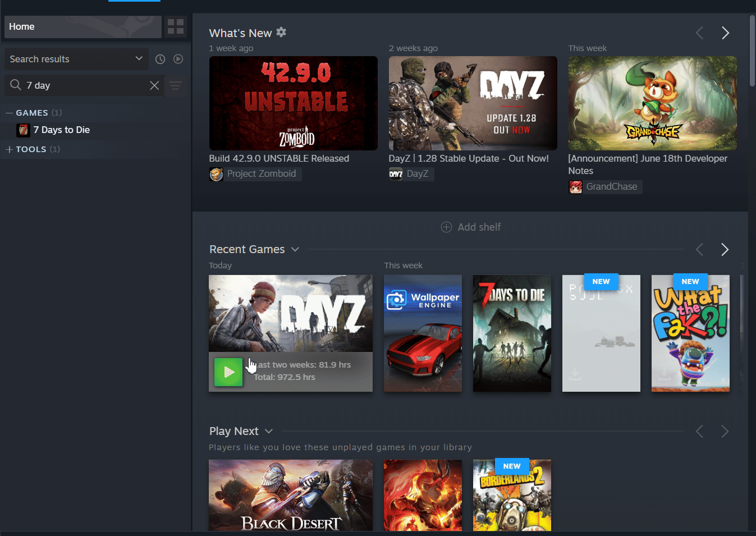Clear the '7 day' search text
The width and height of the screenshot is (756, 536).
coord(154,85)
